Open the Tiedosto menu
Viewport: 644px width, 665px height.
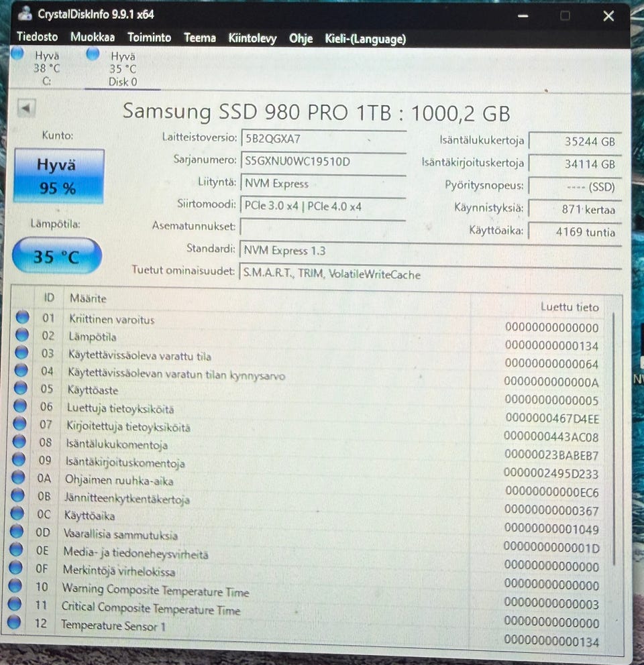[x=38, y=37]
